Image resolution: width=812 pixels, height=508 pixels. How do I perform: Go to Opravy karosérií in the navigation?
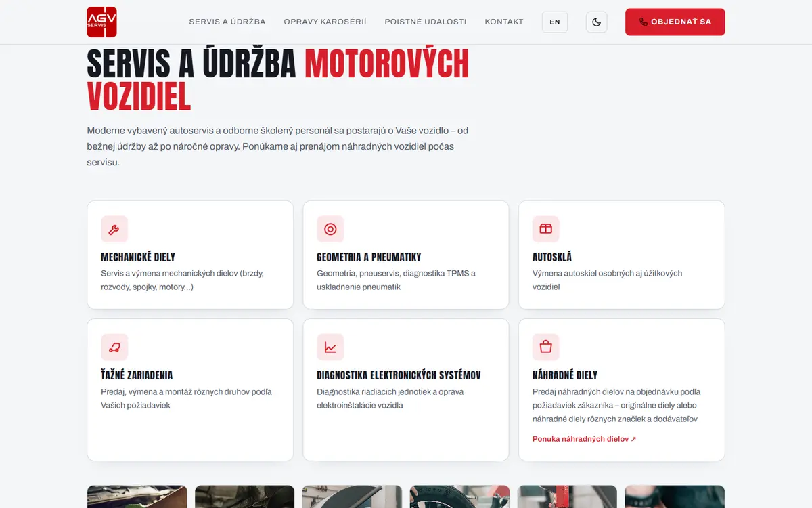[x=325, y=22]
